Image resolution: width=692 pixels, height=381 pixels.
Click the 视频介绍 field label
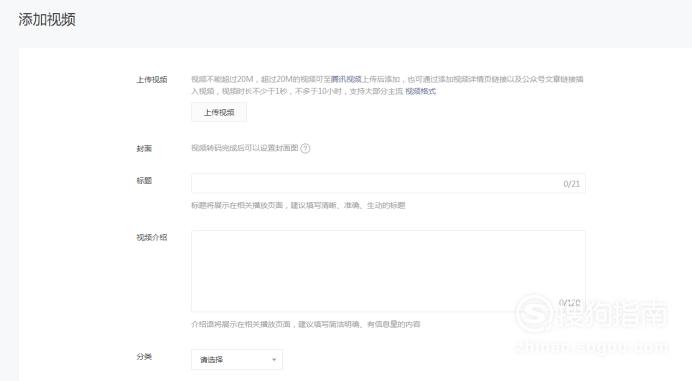coord(151,237)
